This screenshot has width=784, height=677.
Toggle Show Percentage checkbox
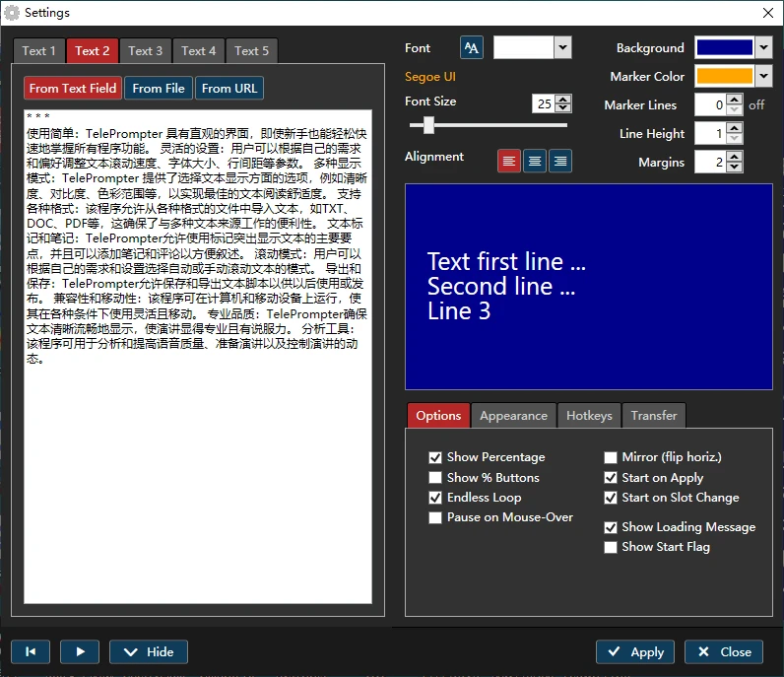(435, 457)
